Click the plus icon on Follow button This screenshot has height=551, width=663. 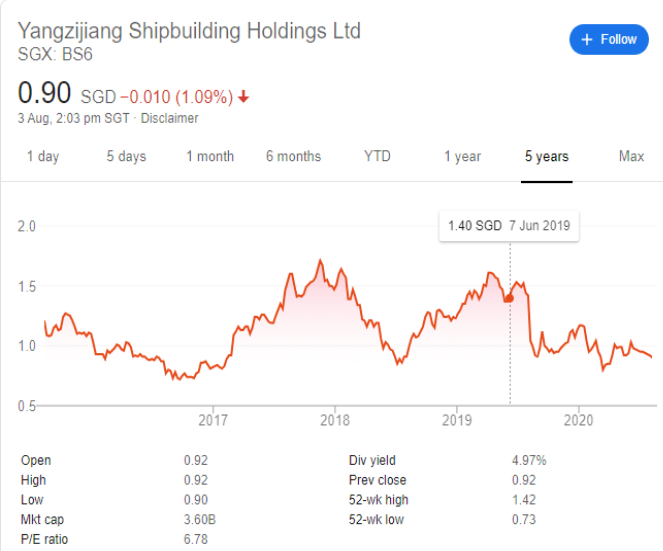[587, 40]
